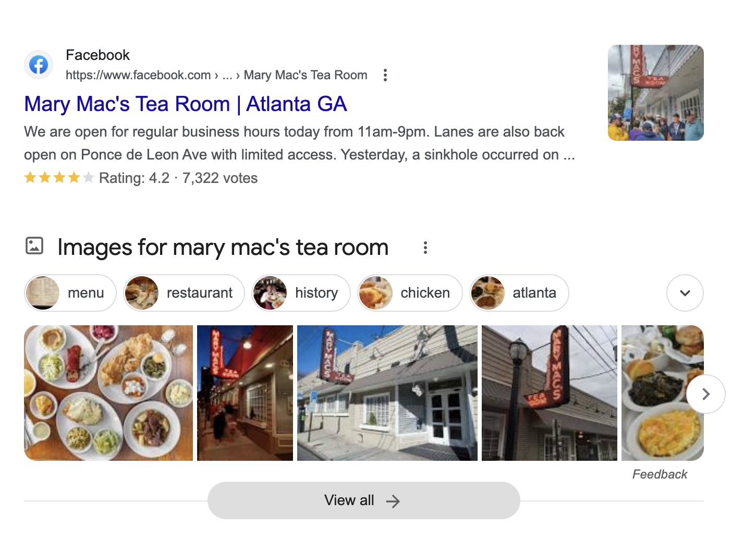Click the View all button
This screenshot has width=756, height=539.
coord(364,500)
